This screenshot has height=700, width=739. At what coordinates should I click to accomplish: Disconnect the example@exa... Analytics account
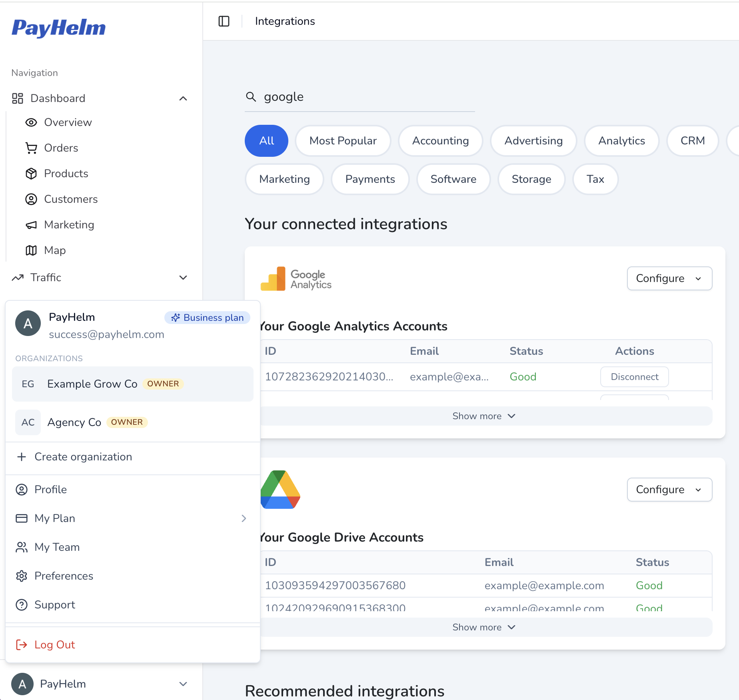point(634,377)
